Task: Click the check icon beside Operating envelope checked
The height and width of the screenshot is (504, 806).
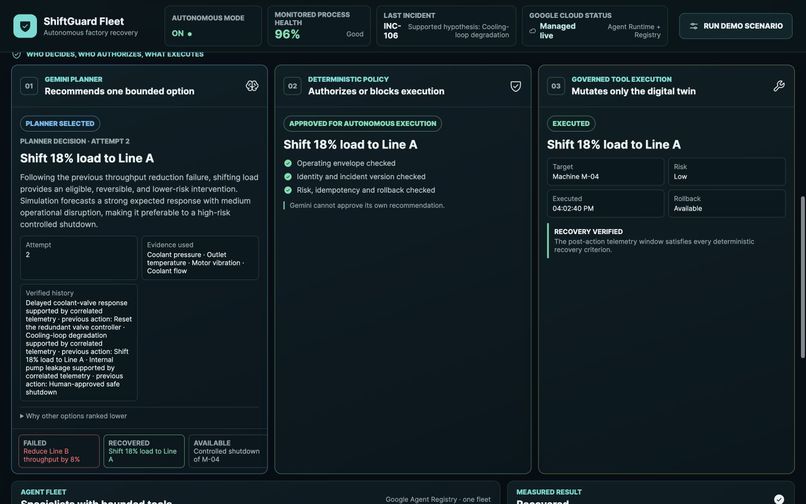Action: coord(288,163)
